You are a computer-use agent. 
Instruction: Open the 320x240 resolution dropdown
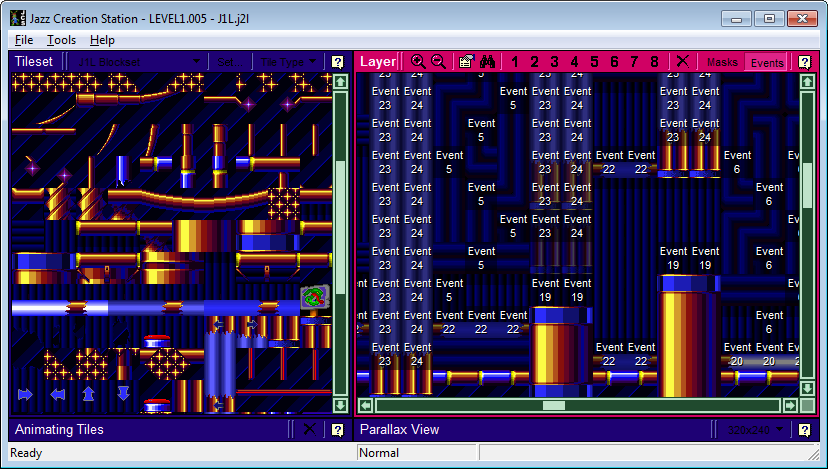click(755, 430)
